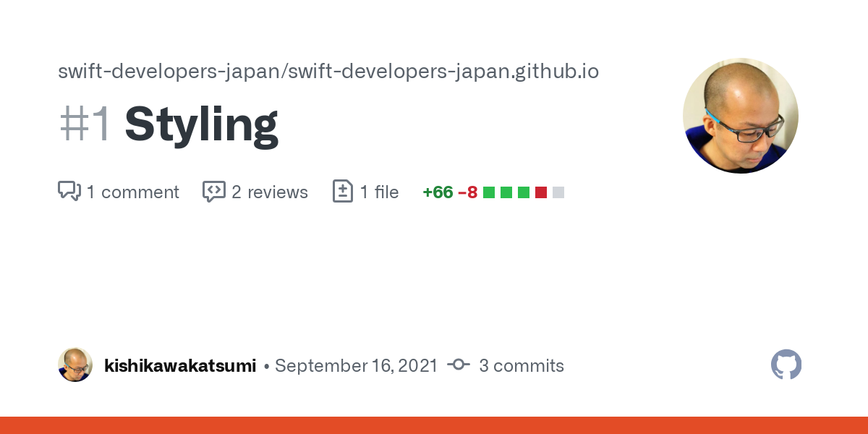Image resolution: width=868 pixels, height=434 pixels.
Task: Click the gray diff square
Action: tap(558, 192)
